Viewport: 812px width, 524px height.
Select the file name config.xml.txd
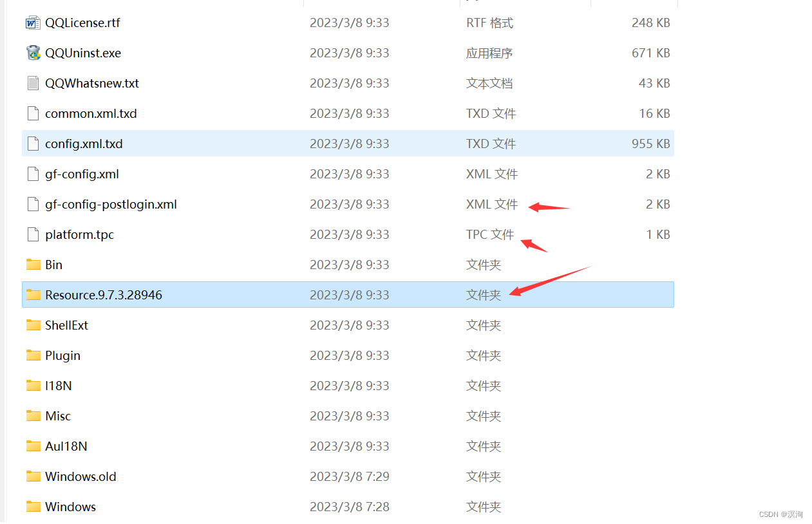pos(84,144)
